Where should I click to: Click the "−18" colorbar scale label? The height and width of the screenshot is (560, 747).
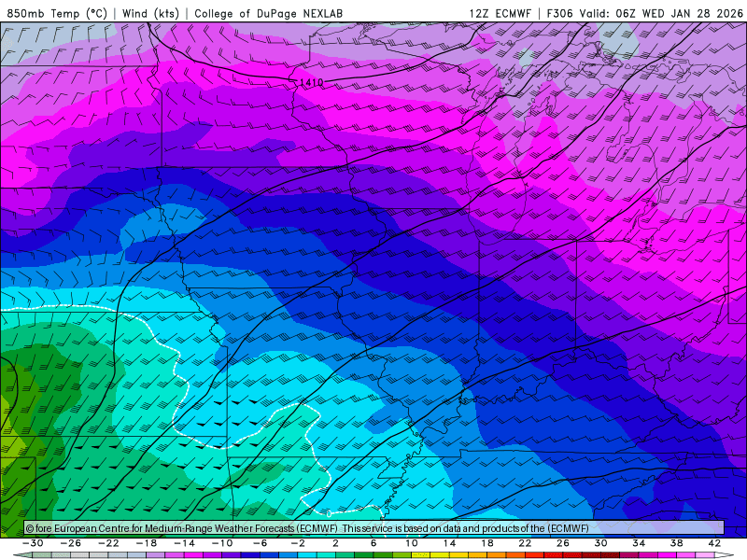click(147, 543)
